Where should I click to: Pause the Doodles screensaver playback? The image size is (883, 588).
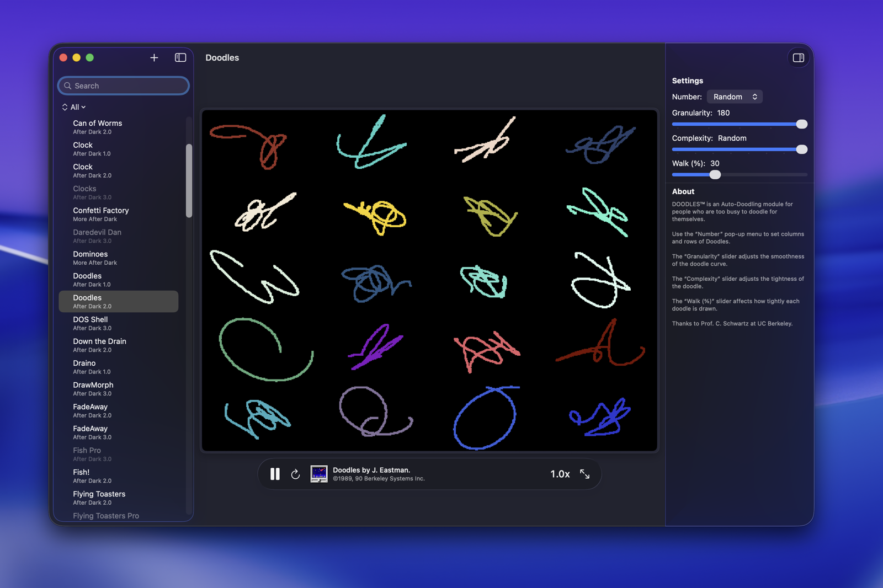click(x=275, y=474)
